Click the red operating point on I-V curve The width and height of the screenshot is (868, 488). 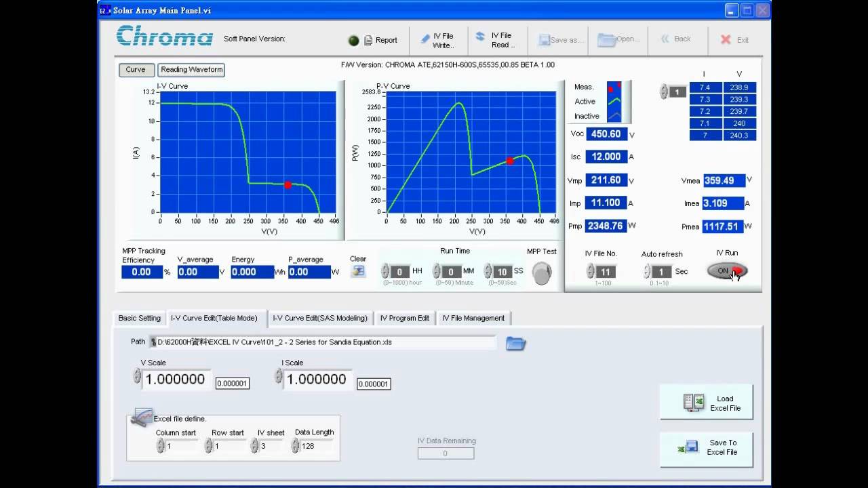coord(288,184)
